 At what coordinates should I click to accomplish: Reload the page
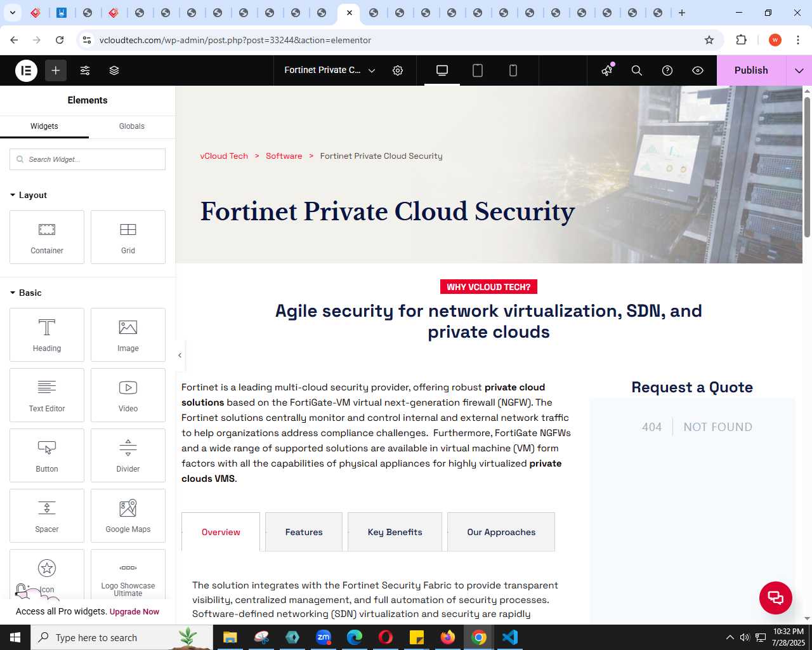pos(60,40)
